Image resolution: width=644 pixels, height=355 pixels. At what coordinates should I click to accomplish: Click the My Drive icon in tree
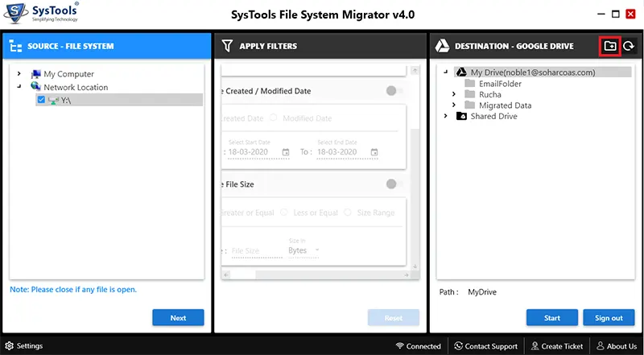(461, 72)
